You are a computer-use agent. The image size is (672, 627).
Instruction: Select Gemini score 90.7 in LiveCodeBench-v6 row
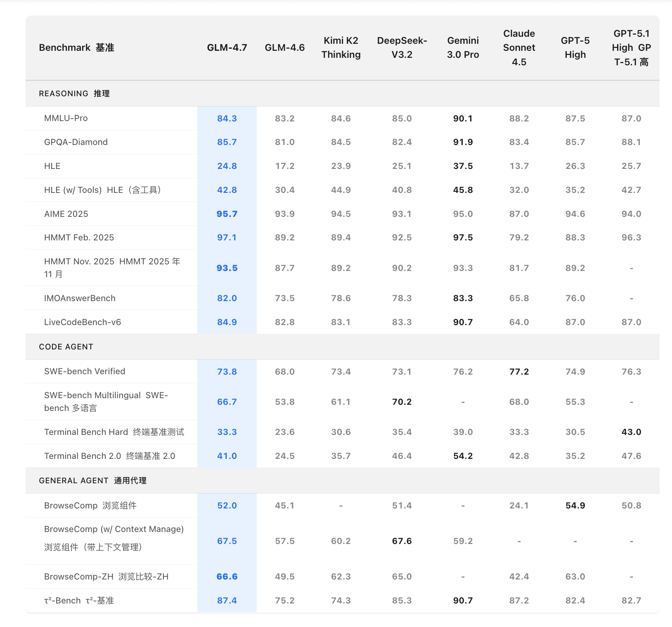pyautogui.click(x=463, y=322)
